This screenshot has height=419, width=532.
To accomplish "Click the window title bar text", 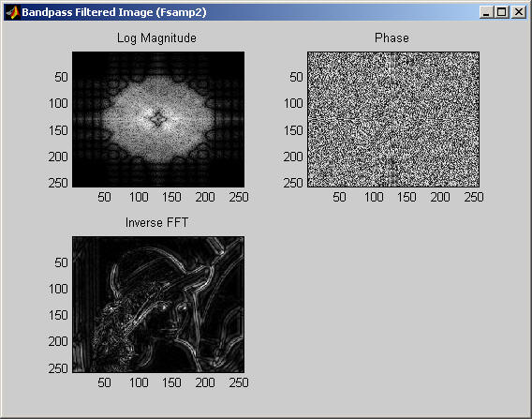I will click(x=114, y=12).
